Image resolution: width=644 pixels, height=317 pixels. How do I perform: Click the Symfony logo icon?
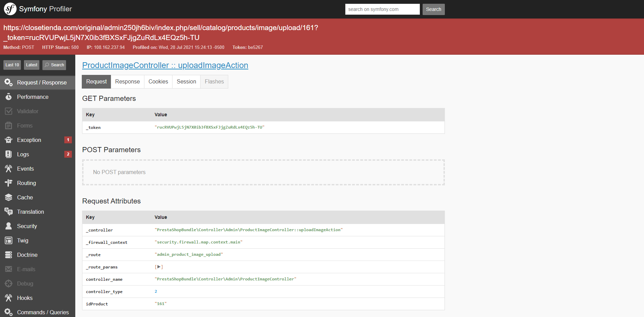coord(10,9)
